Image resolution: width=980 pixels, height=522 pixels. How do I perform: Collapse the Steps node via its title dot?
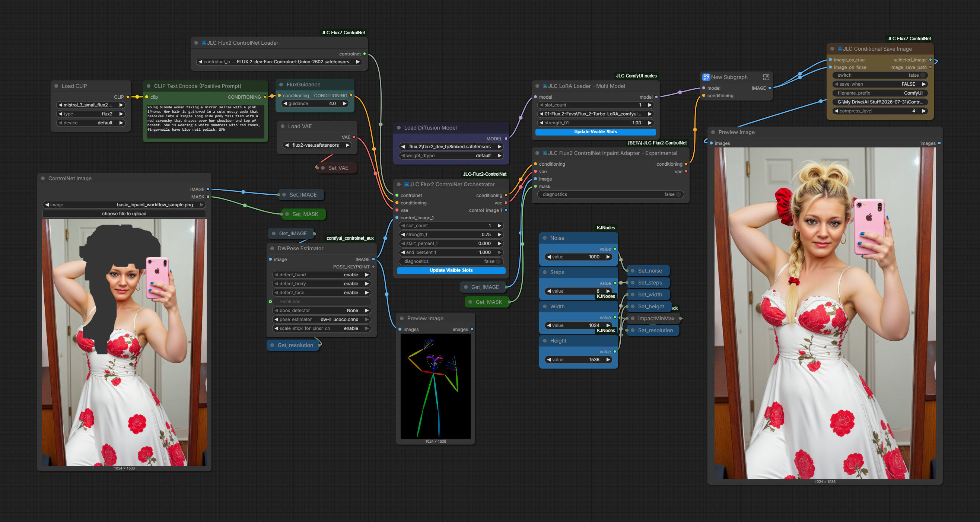545,273
